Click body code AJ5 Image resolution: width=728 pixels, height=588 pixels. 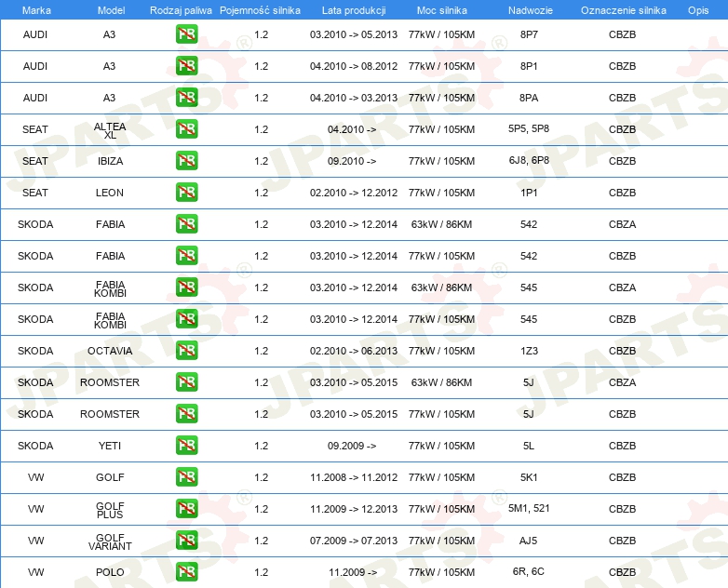(x=529, y=541)
